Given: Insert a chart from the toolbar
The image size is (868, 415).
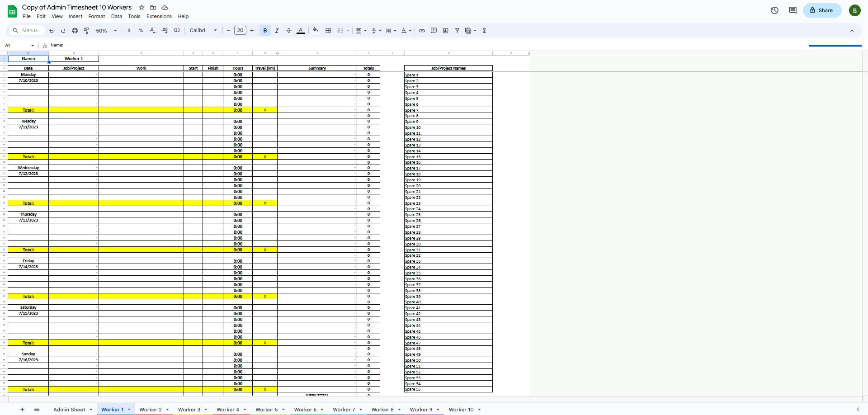Looking at the screenshot, I should coord(445,30).
